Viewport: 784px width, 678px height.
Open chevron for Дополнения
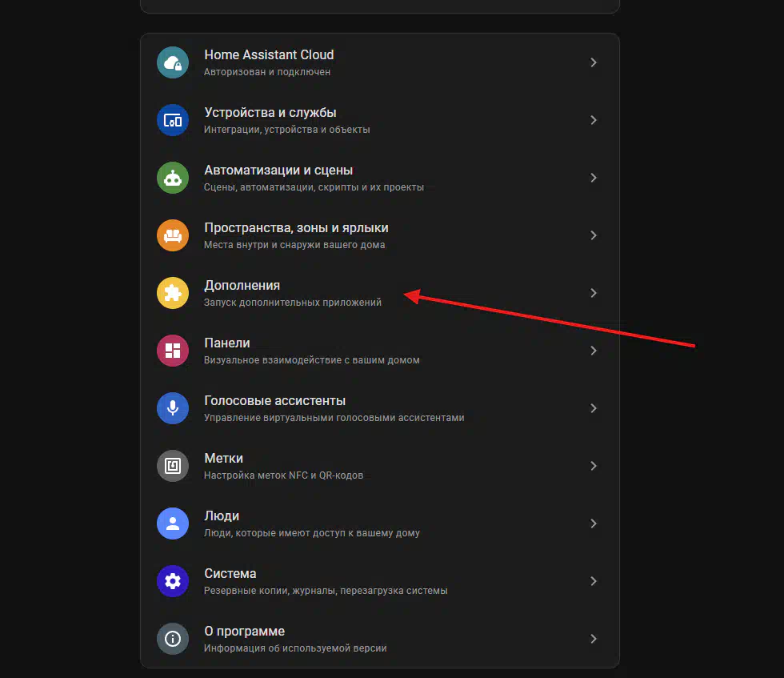pyautogui.click(x=594, y=293)
